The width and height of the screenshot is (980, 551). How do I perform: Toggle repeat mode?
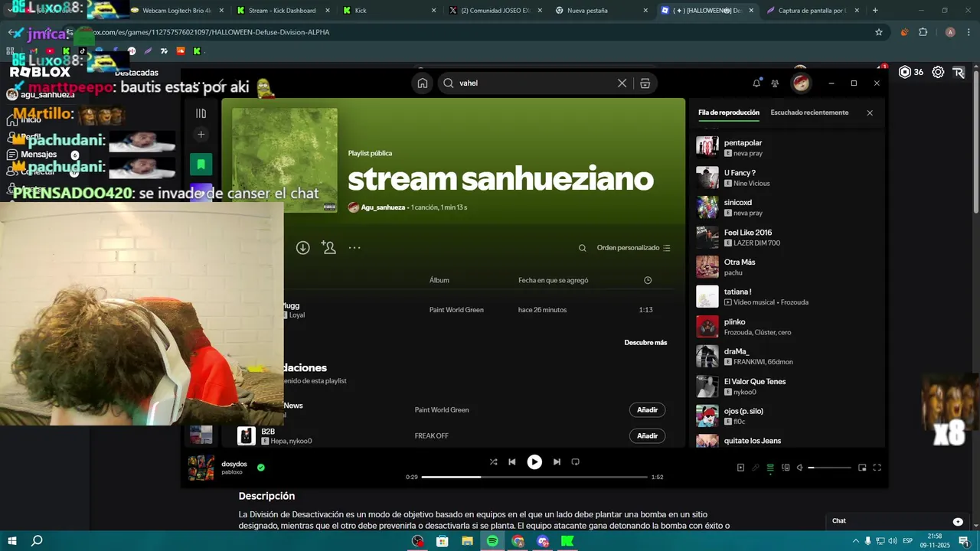pos(576,461)
